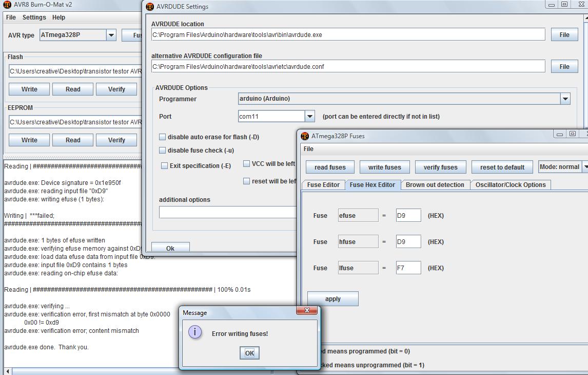
Task: Open the Port com11 dropdown arrow
Action: [309, 117]
